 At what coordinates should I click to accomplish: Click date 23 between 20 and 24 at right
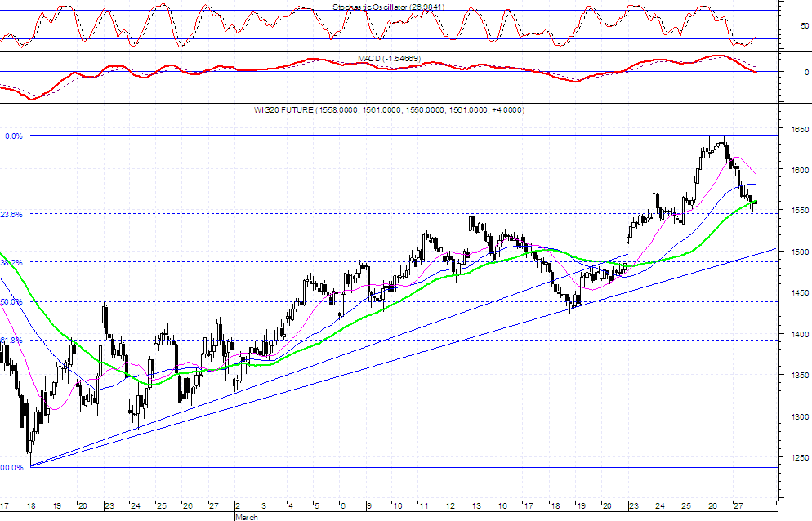pos(634,506)
